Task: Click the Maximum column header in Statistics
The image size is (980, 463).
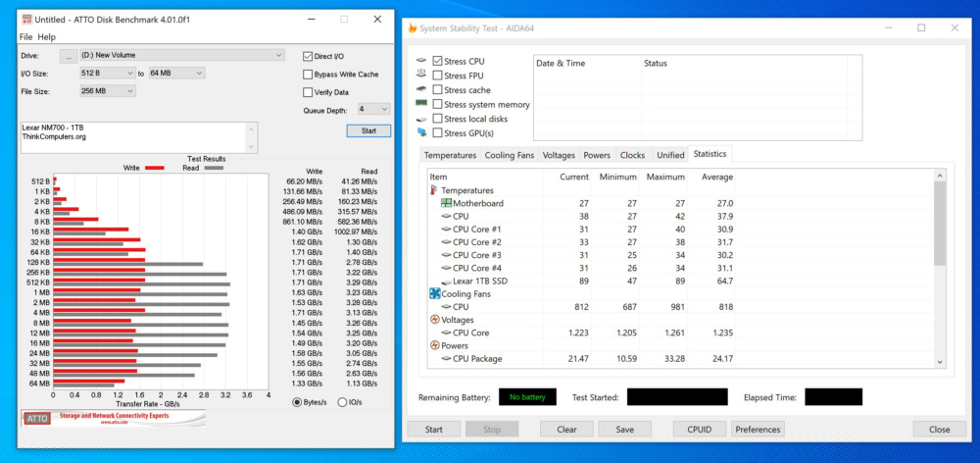Action: tap(665, 178)
